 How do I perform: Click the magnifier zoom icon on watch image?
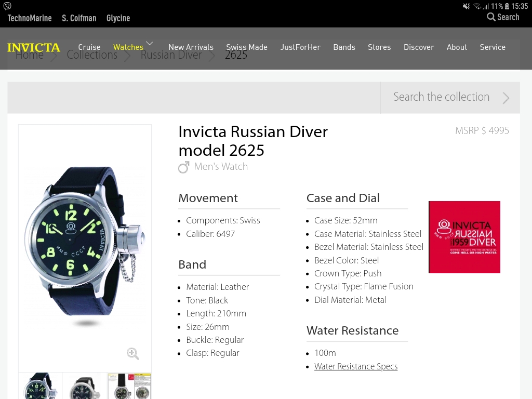click(x=133, y=354)
